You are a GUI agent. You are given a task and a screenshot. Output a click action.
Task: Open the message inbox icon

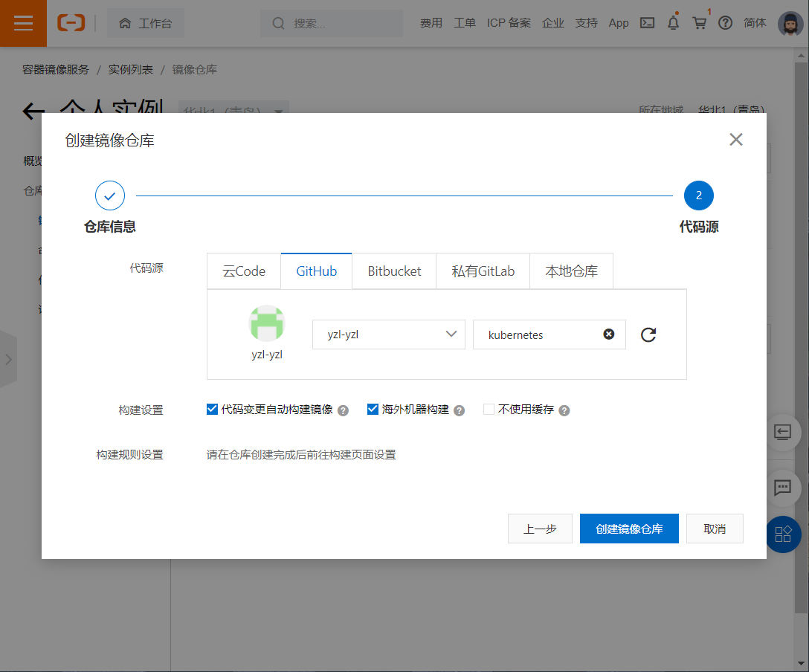647,23
